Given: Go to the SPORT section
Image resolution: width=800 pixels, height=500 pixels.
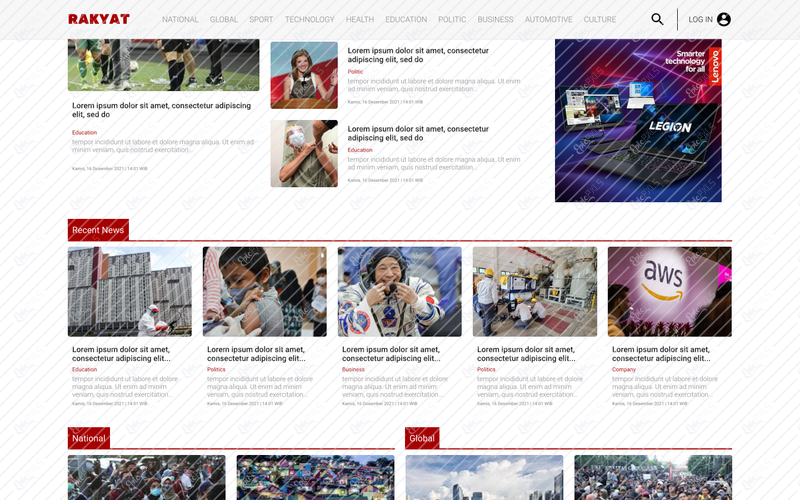Looking at the screenshot, I should pyautogui.click(x=261, y=19).
